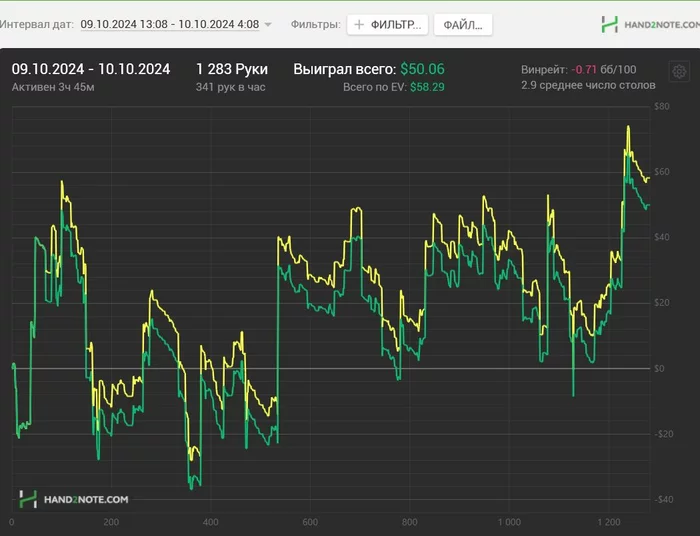This screenshot has height=536, width=700.
Task: Click the 400 x-axis label
Action: click(x=210, y=522)
